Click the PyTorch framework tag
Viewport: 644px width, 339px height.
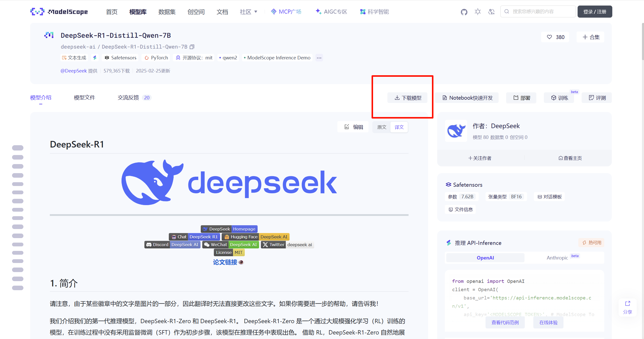[x=156, y=58]
